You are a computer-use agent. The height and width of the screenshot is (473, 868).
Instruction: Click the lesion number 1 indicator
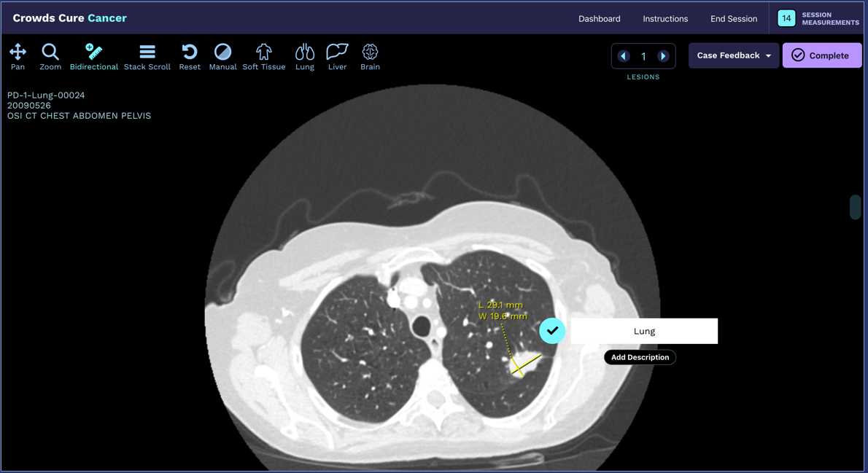point(643,56)
